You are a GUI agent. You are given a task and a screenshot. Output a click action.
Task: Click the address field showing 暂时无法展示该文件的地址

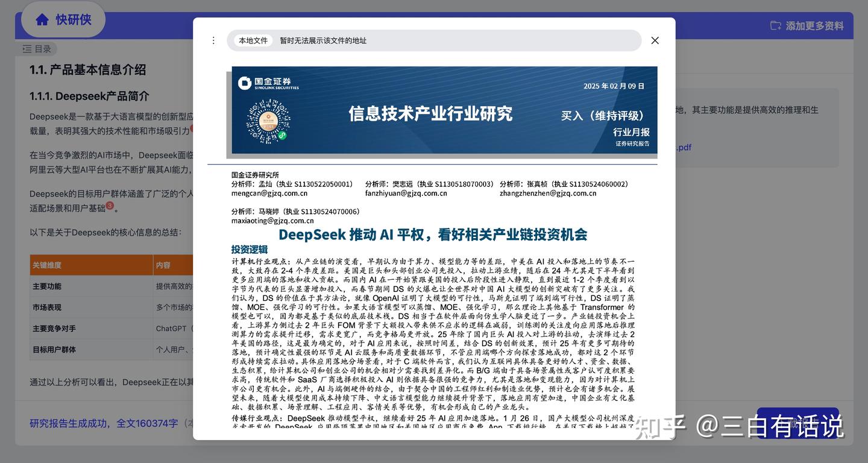pyautogui.click(x=434, y=40)
